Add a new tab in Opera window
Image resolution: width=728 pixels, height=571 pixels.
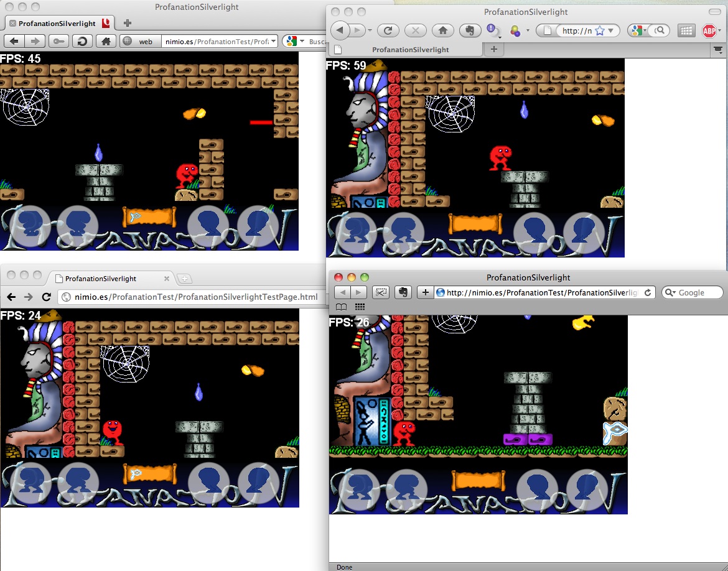click(x=128, y=23)
